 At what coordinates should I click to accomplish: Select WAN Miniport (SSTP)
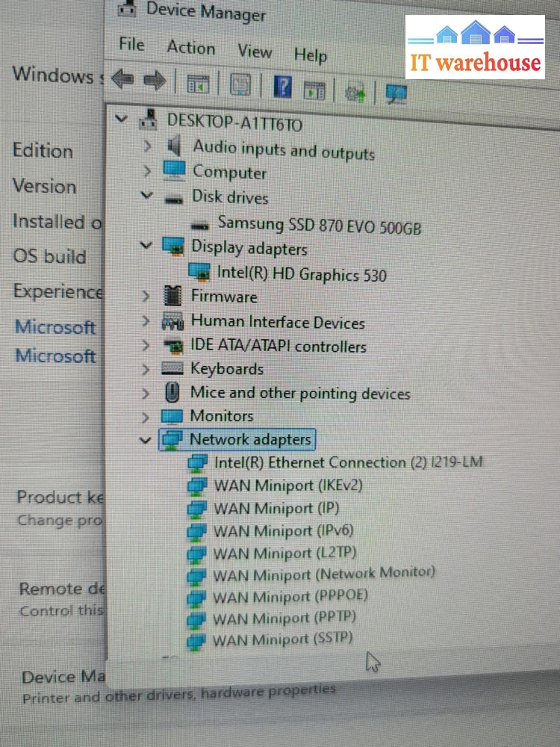[282, 639]
